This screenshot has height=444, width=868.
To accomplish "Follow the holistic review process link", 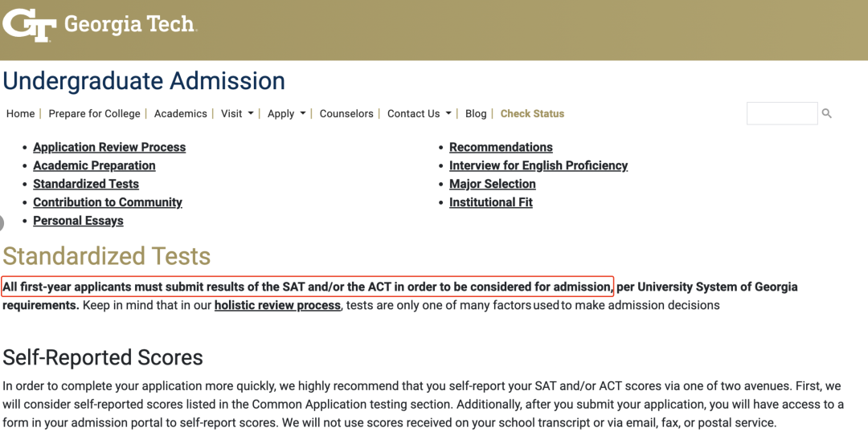I will pos(277,305).
